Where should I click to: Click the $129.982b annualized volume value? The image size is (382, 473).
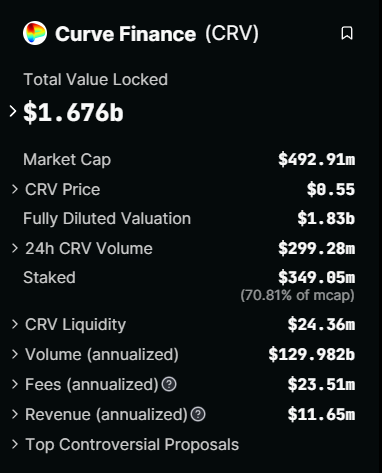[x=312, y=354]
